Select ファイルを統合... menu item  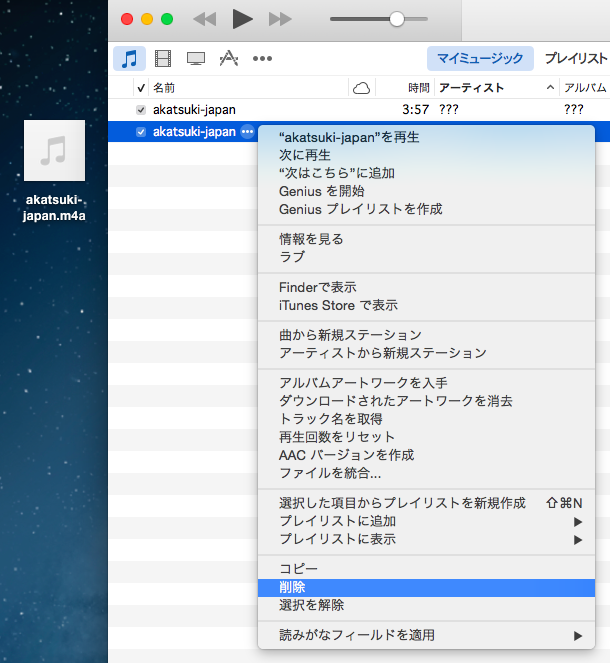pos(426,473)
